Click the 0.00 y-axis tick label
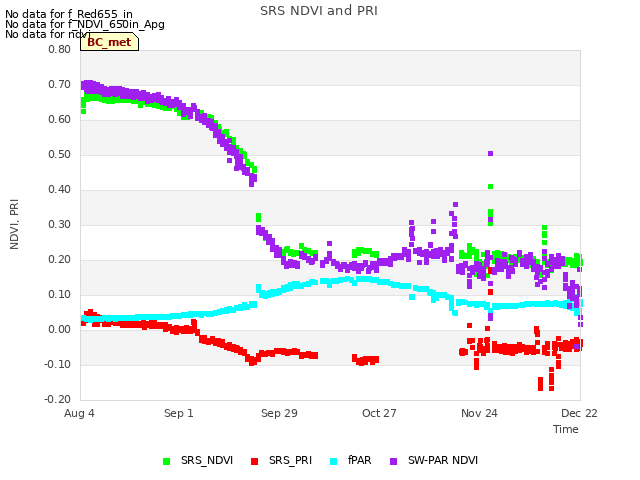Image resolution: width=640 pixels, height=480 pixels. (x=60, y=329)
